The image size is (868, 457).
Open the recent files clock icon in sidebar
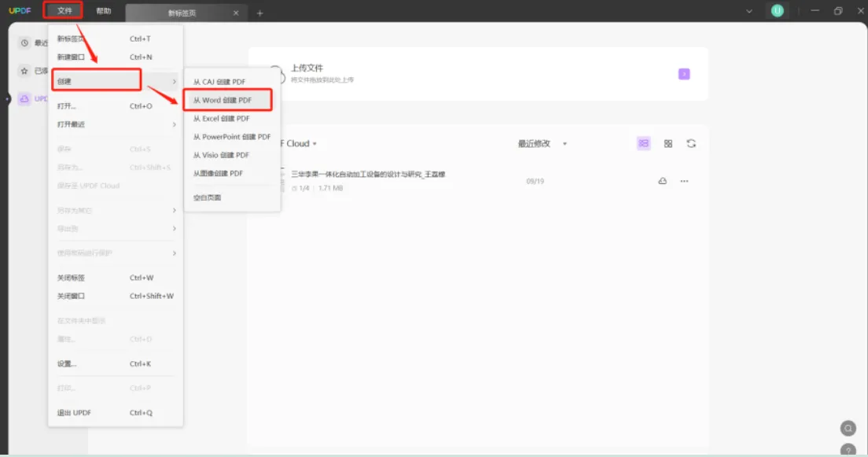(x=24, y=42)
